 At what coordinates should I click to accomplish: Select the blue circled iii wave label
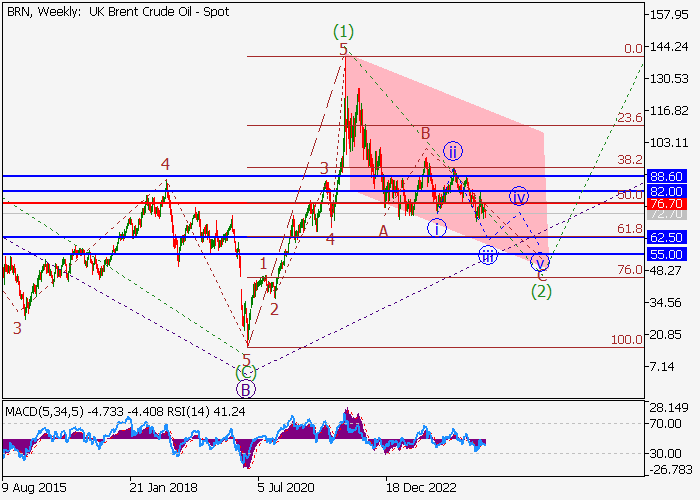tap(488, 256)
